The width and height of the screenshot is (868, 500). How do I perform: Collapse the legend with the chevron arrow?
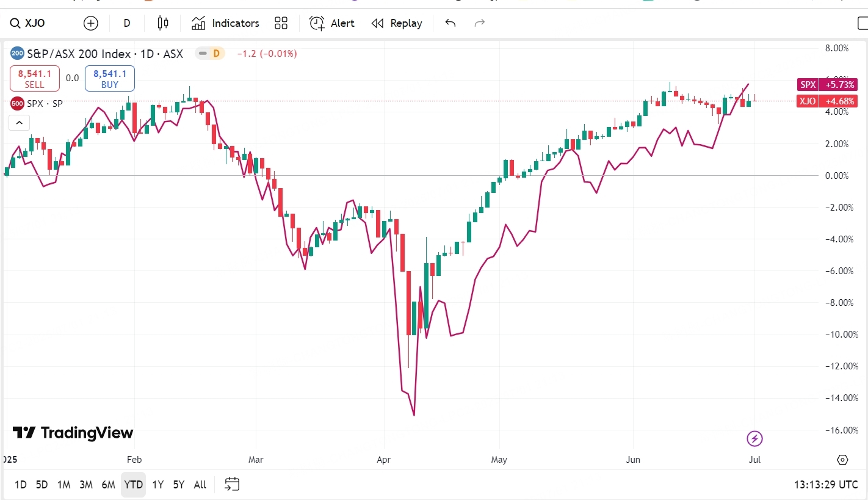click(19, 123)
